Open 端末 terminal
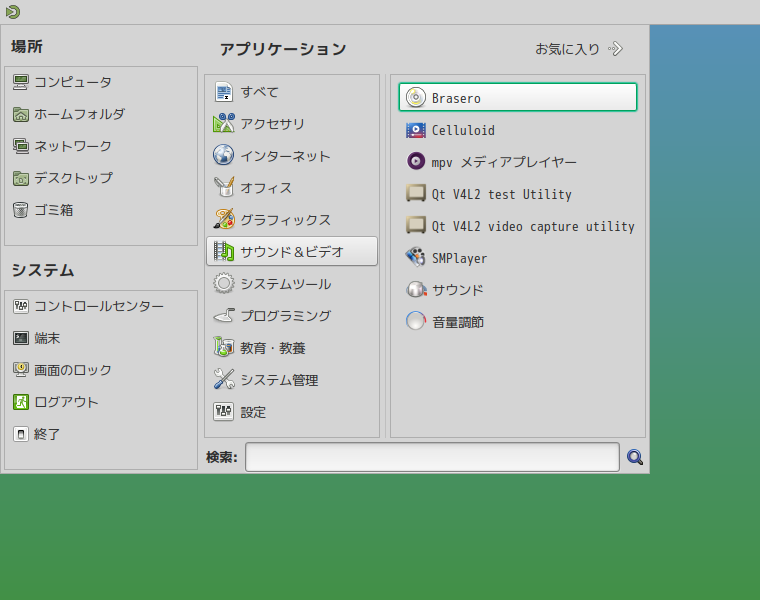The height and width of the screenshot is (600, 760). click(101, 338)
